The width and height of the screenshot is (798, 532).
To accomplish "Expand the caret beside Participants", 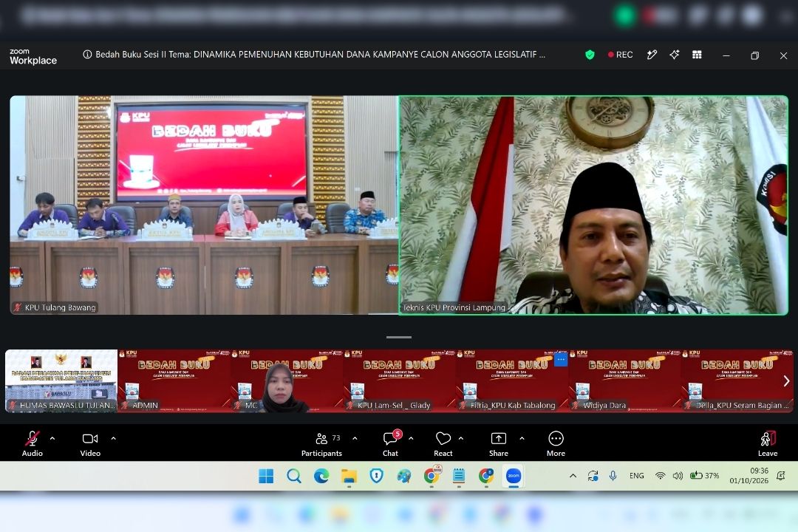I will click(x=355, y=438).
